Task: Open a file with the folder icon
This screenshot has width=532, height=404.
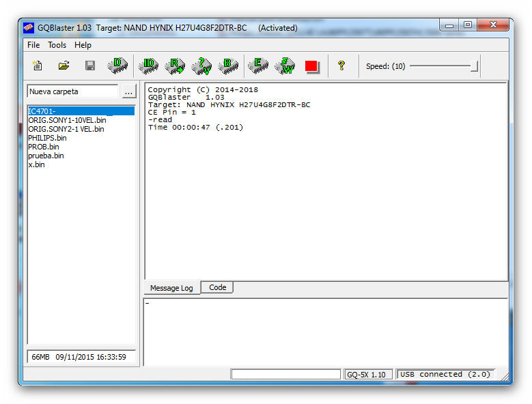Action: [x=64, y=65]
